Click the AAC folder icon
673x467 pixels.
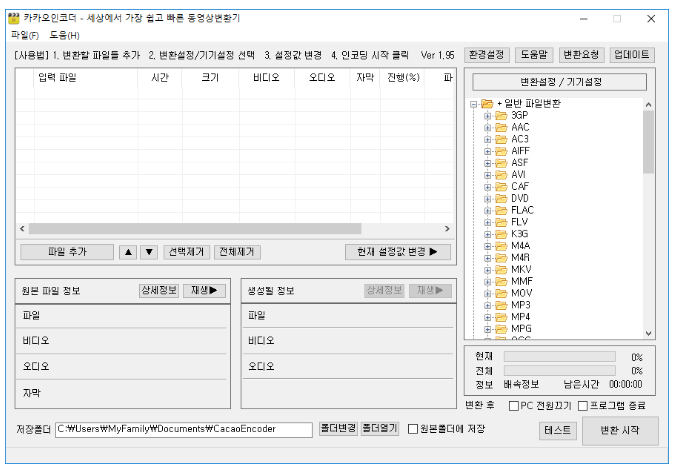pyautogui.click(x=501, y=127)
